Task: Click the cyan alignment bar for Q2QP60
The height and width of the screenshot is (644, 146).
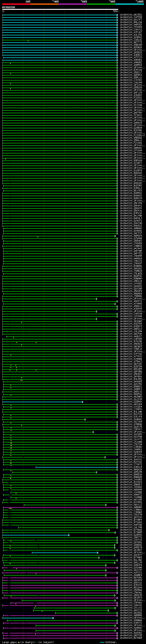Action: [x=43, y=402]
